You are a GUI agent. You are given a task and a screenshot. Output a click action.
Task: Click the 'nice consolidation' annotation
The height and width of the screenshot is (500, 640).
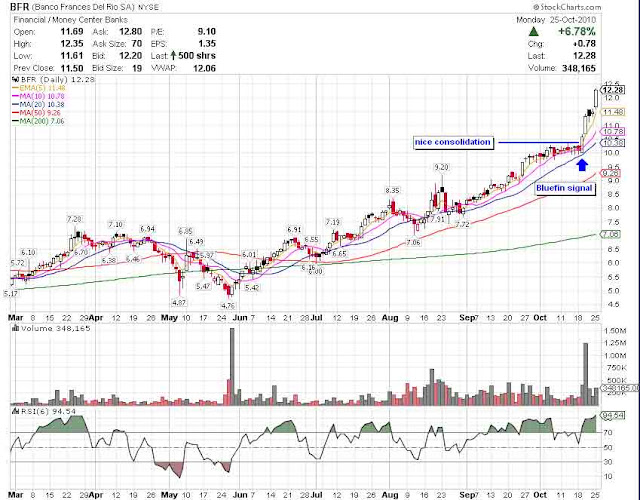point(453,142)
